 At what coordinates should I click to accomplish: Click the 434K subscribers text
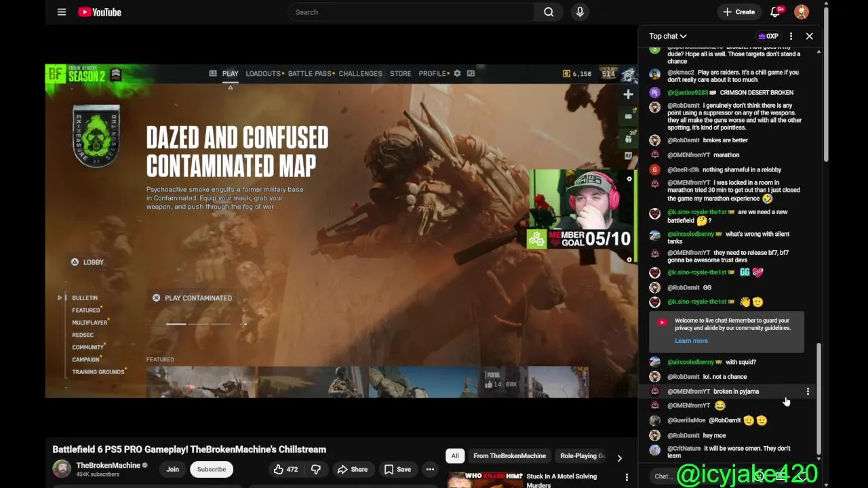click(98, 474)
